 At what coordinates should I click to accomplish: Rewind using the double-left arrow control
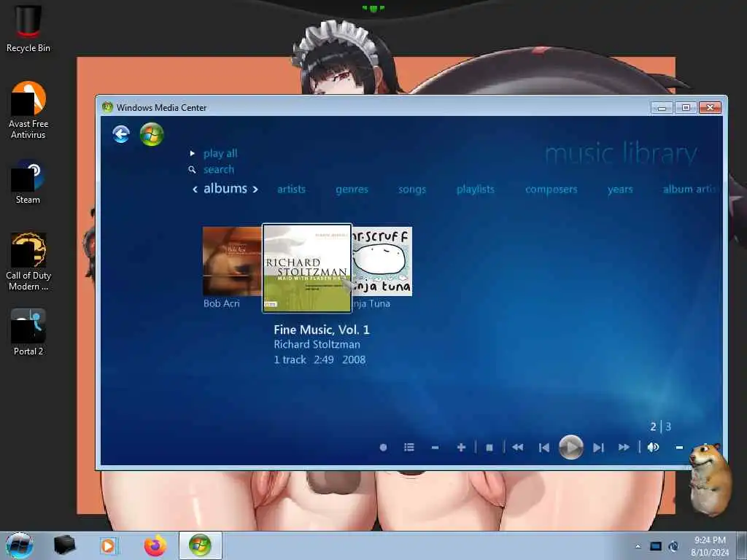click(x=518, y=447)
